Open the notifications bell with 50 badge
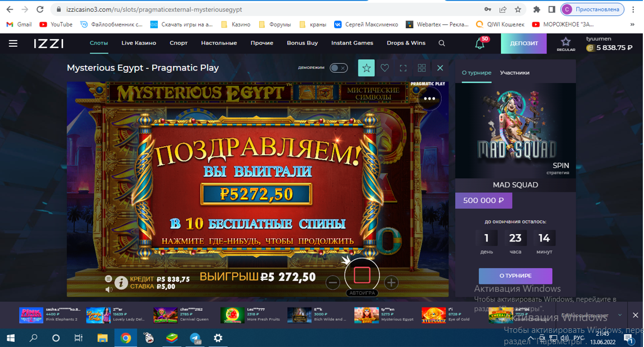The width and height of the screenshot is (644, 347). (x=479, y=43)
